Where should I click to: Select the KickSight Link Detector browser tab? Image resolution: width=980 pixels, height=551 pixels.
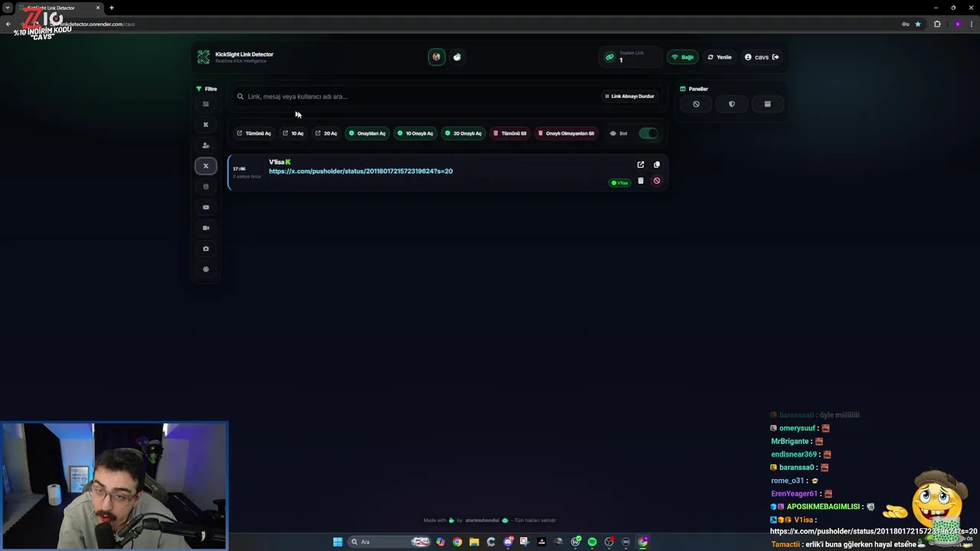point(61,8)
